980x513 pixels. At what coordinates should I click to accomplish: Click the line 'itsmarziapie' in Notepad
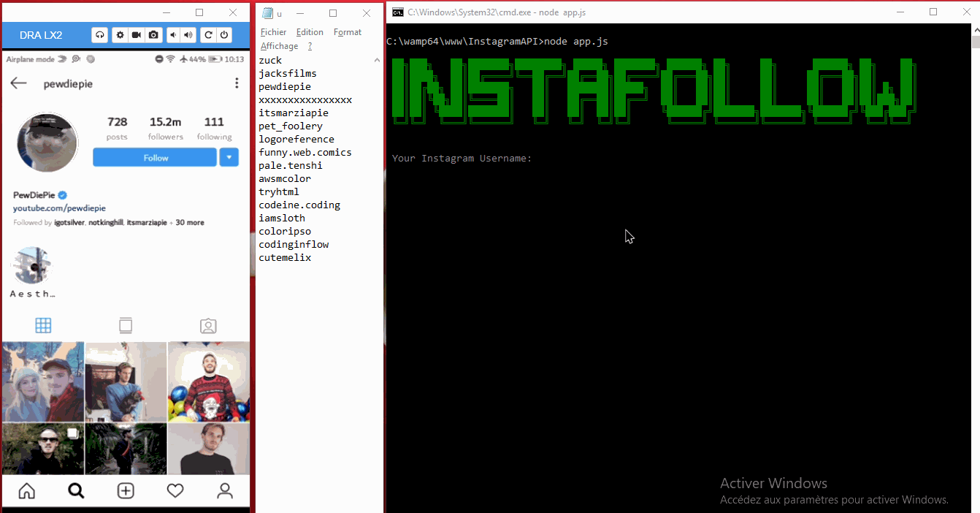(294, 113)
